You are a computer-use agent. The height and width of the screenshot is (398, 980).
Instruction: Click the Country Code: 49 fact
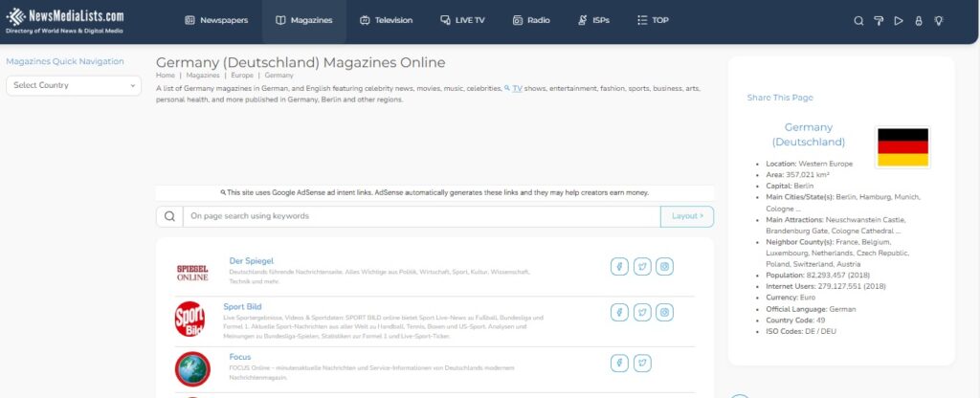click(x=795, y=321)
